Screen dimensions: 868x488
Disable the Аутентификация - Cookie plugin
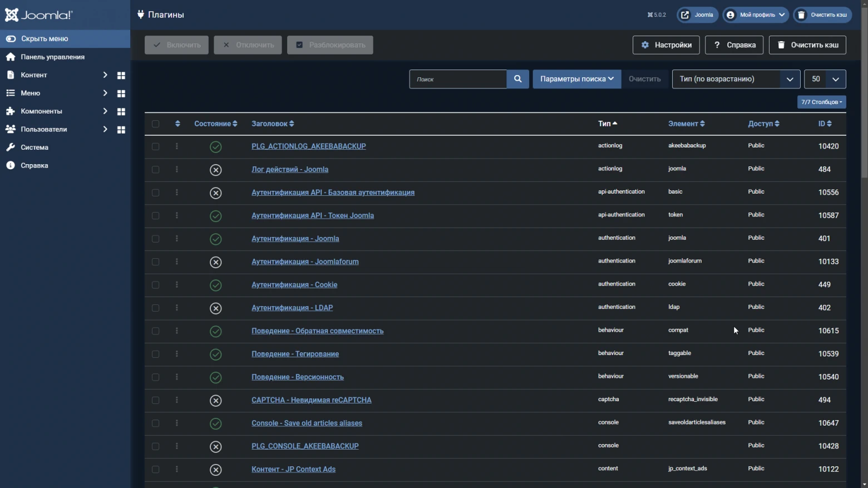pos(216,285)
